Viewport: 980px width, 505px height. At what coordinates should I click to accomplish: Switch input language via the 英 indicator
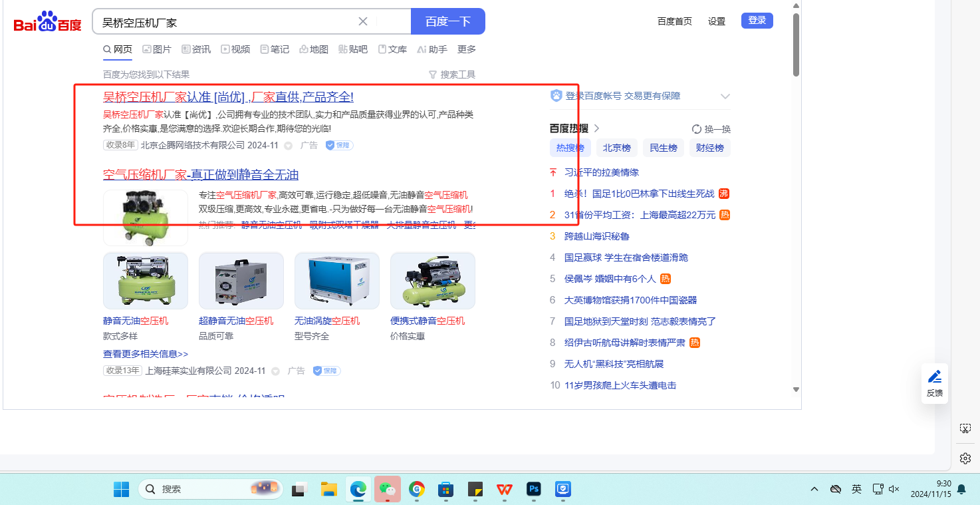click(x=856, y=489)
